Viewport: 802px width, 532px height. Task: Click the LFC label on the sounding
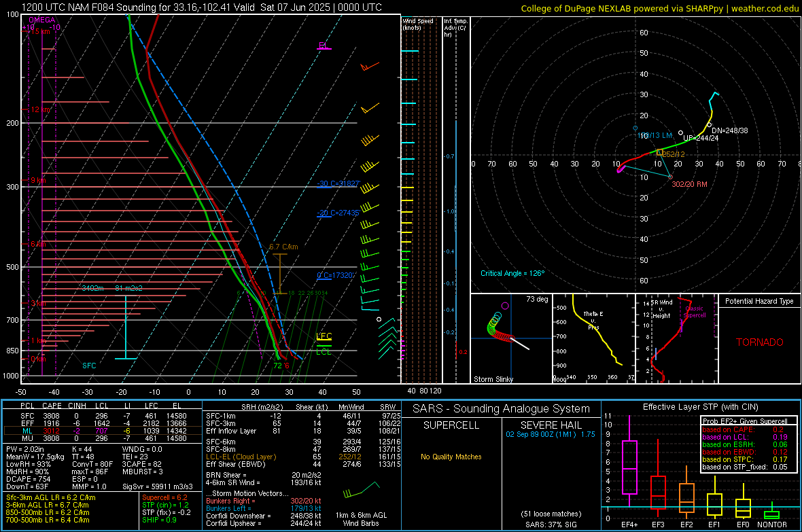point(324,336)
